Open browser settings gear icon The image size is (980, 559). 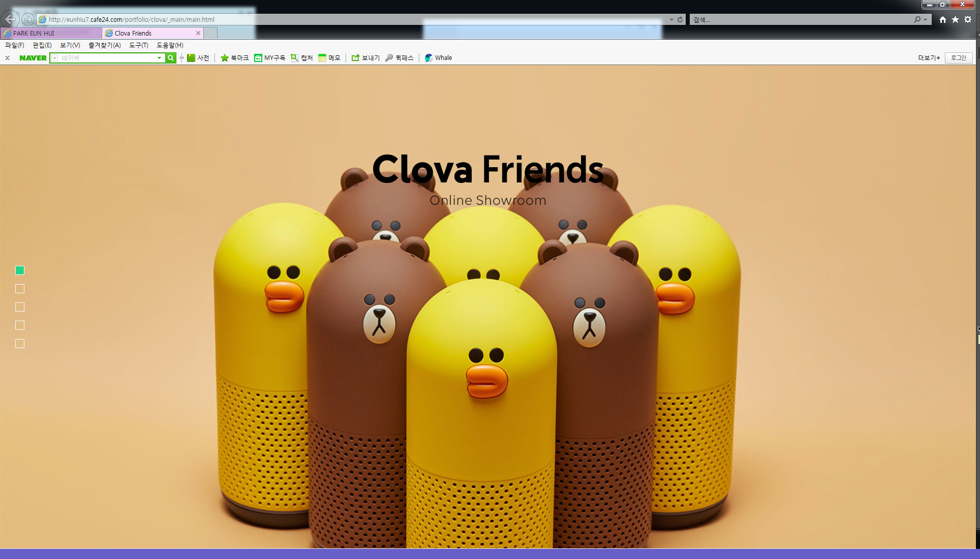968,19
